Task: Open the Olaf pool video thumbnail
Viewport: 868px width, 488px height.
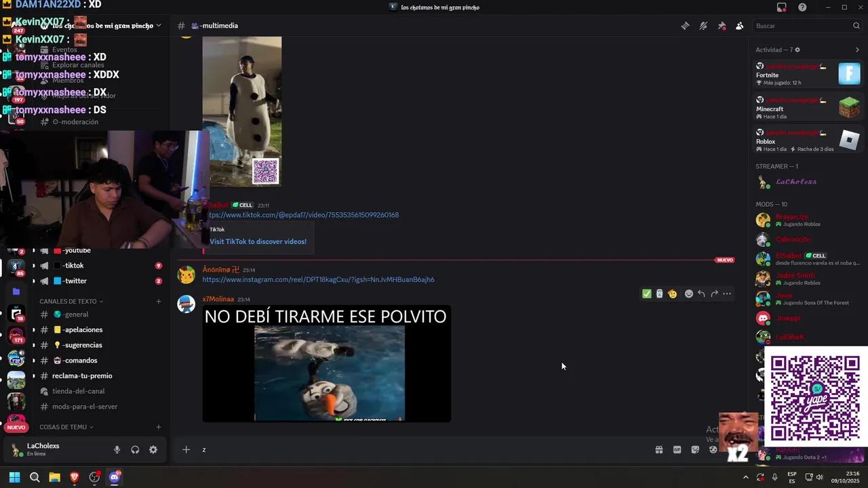Action: click(327, 364)
